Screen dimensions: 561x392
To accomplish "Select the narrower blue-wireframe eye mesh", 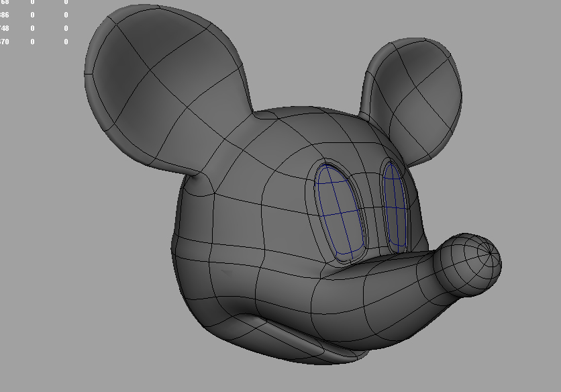I will 395,206.
